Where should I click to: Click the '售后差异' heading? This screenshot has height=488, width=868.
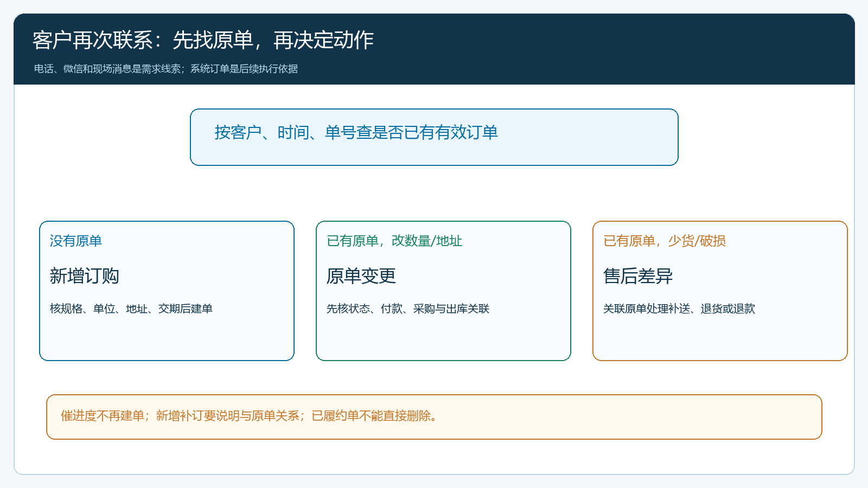tap(638, 276)
